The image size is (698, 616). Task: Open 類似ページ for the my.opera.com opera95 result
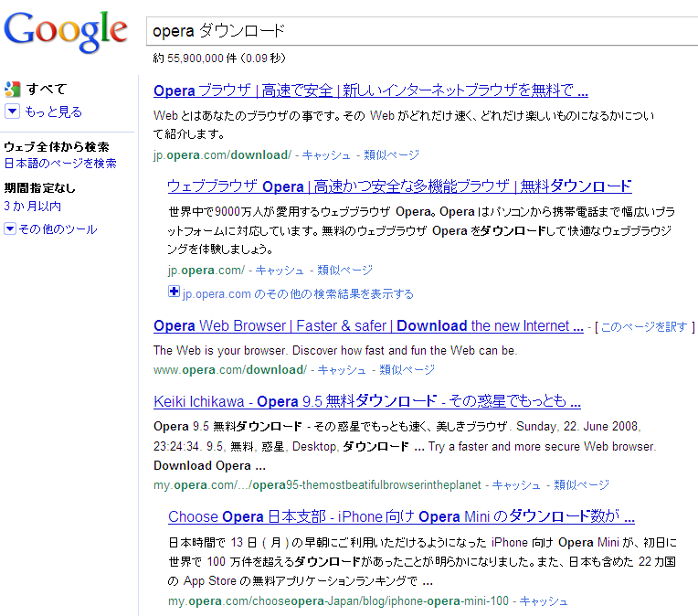point(581,484)
